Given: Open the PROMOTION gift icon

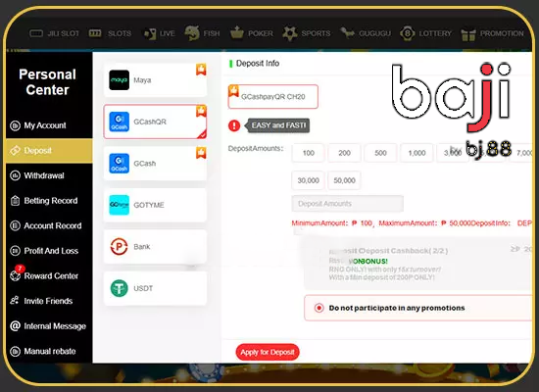Looking at the screenshot, I should [468, 33].
